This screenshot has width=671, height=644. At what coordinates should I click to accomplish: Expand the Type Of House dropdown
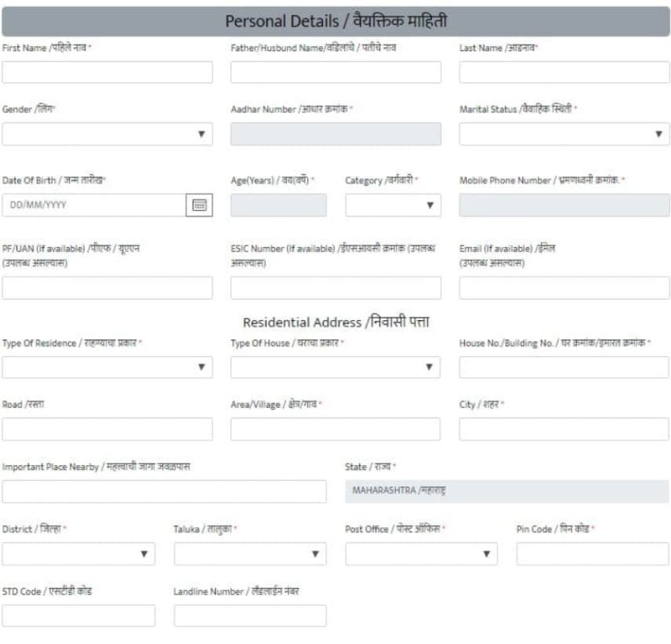[335, 367]
